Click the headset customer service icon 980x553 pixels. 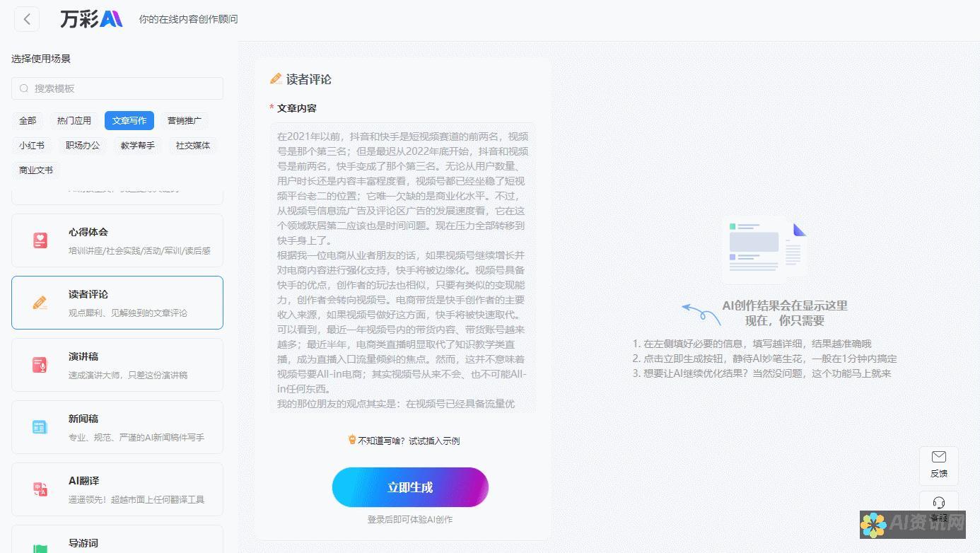[x=939, y=503]
